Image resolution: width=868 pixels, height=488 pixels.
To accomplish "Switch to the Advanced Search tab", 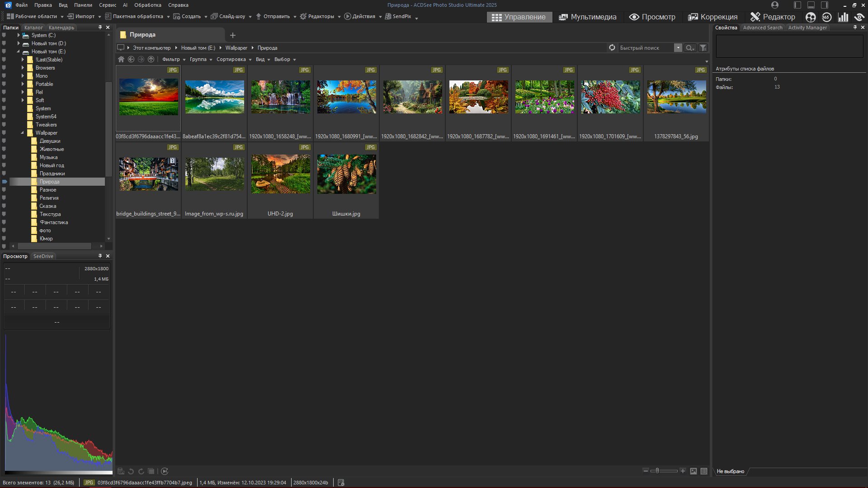I will (762, 28).
